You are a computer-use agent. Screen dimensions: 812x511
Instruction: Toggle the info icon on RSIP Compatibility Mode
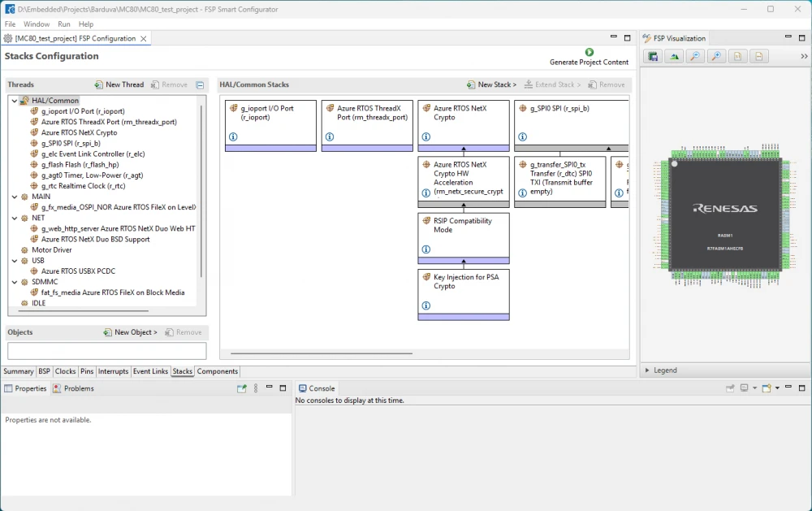(x=426, y=249)
